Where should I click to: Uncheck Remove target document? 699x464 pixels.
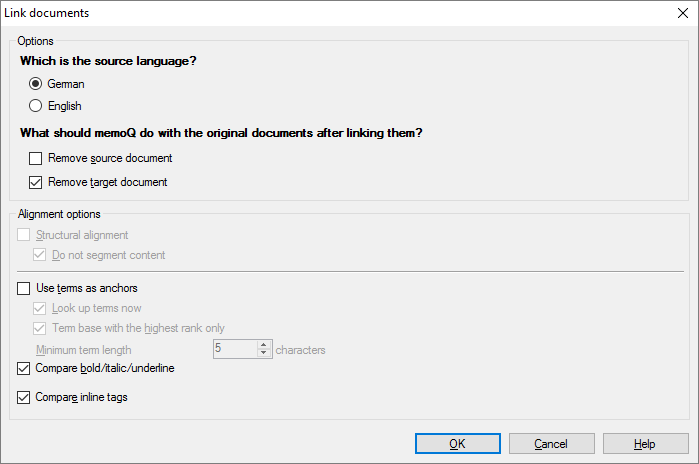[36, 182]
